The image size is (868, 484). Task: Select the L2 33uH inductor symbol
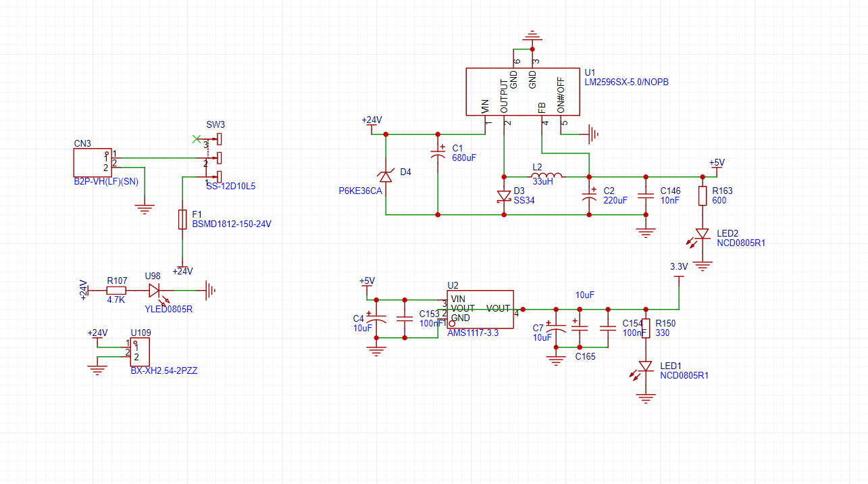[546, 176]
